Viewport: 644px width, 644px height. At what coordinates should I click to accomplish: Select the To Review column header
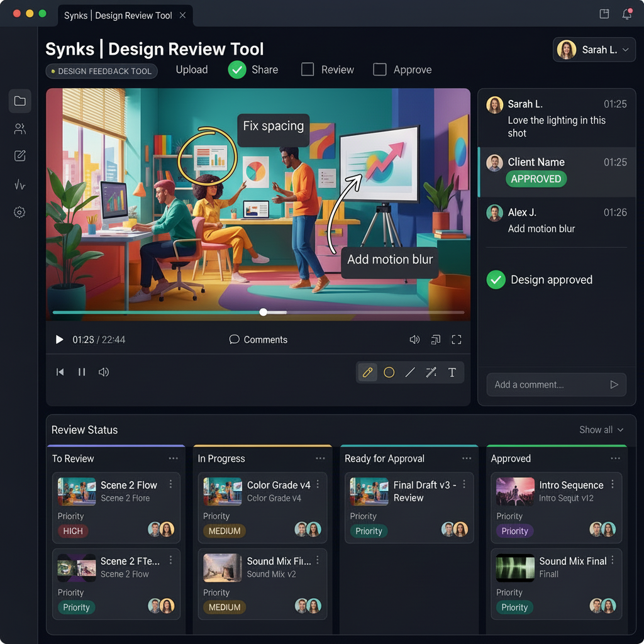[x=73, y=458]
